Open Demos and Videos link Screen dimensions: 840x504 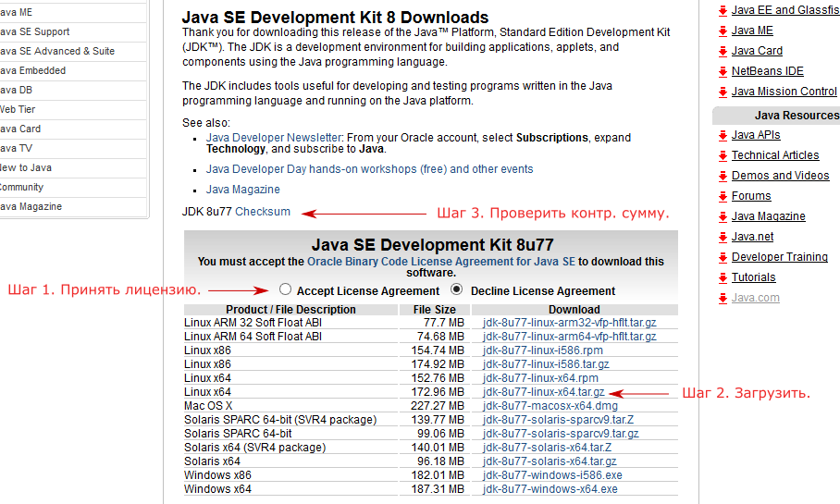(781, 176)
